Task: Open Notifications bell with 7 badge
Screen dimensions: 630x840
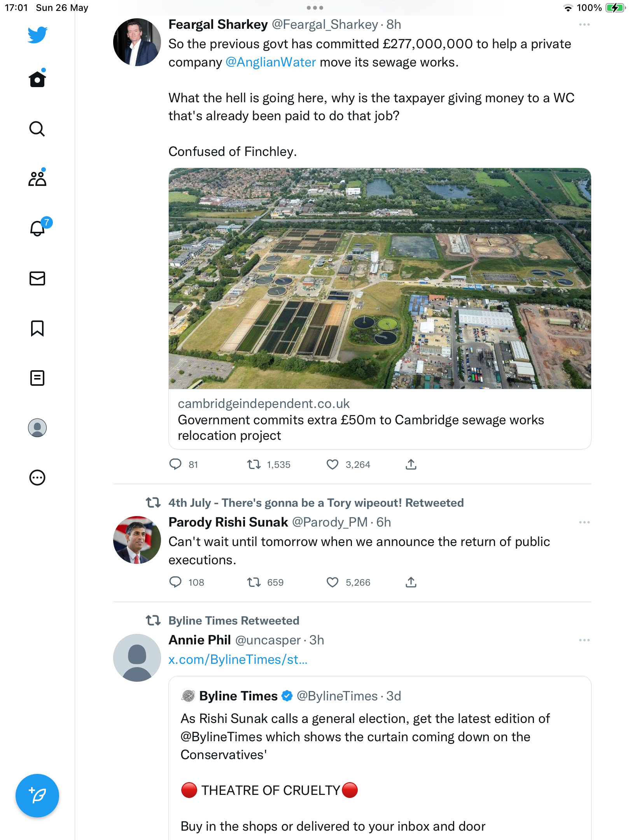Action: tap(38, 228)
